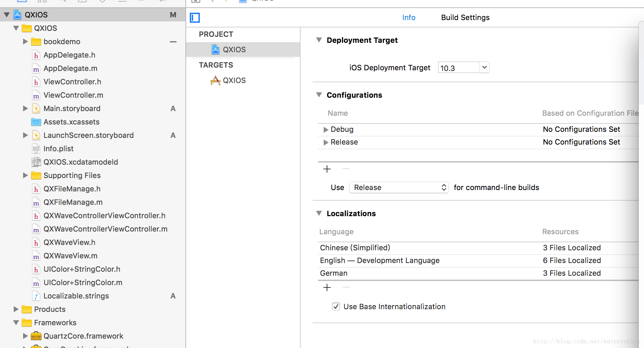Expand the Supporting Files group
This screenshot has width=644, height=348.
25,175
